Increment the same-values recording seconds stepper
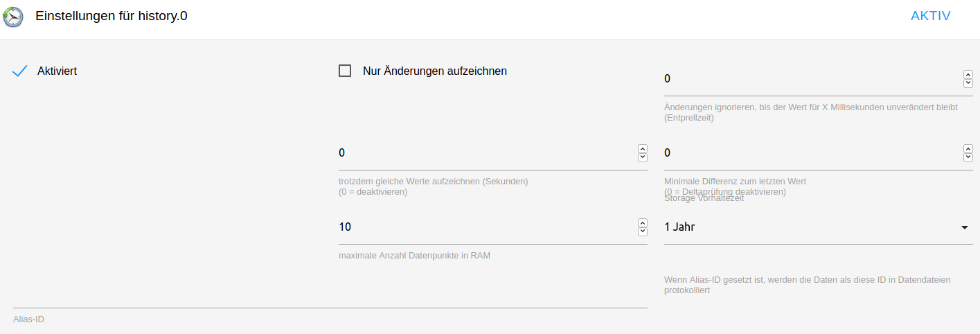 pos(642,148)
